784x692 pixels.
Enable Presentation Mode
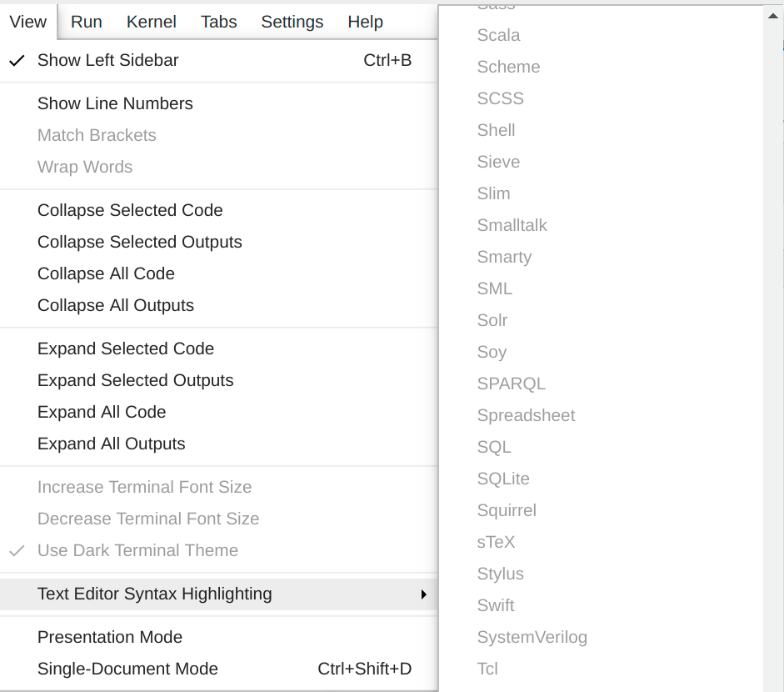tap(109, 637)
